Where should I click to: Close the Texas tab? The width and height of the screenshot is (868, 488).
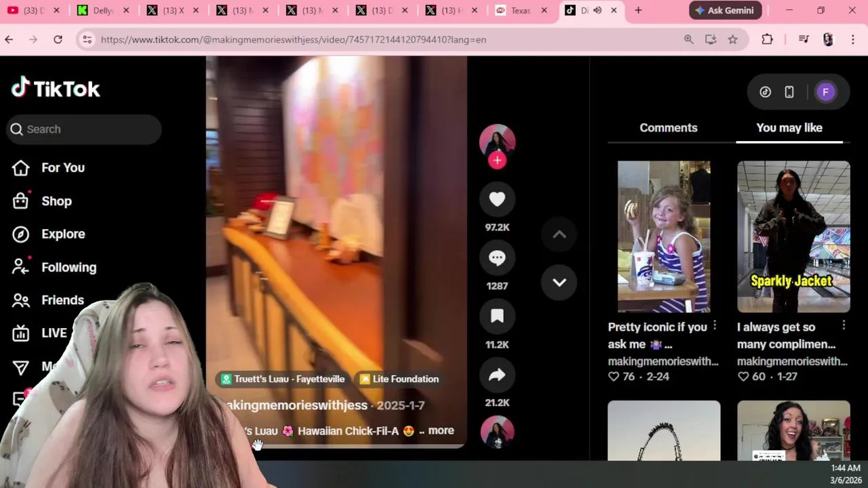click(x=544, y=10)
